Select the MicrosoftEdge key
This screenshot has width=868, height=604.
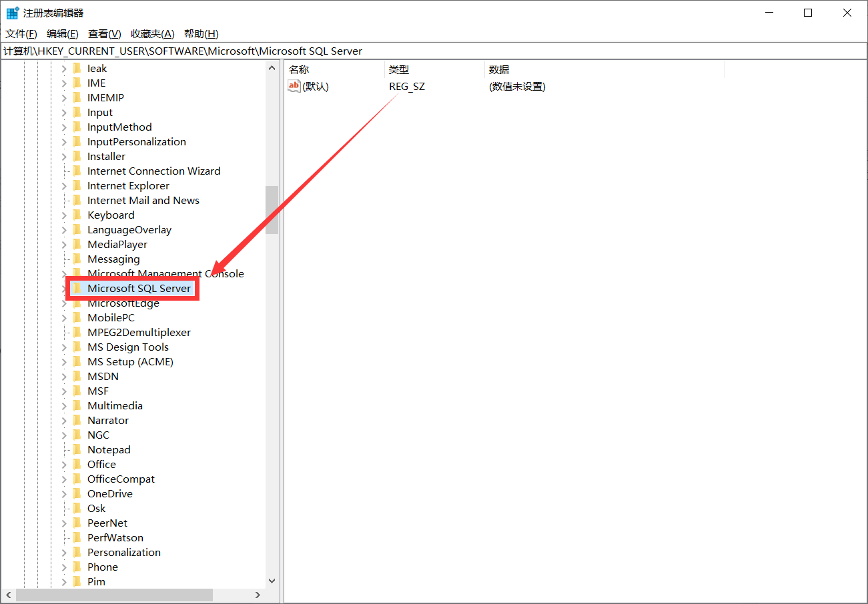123,303
